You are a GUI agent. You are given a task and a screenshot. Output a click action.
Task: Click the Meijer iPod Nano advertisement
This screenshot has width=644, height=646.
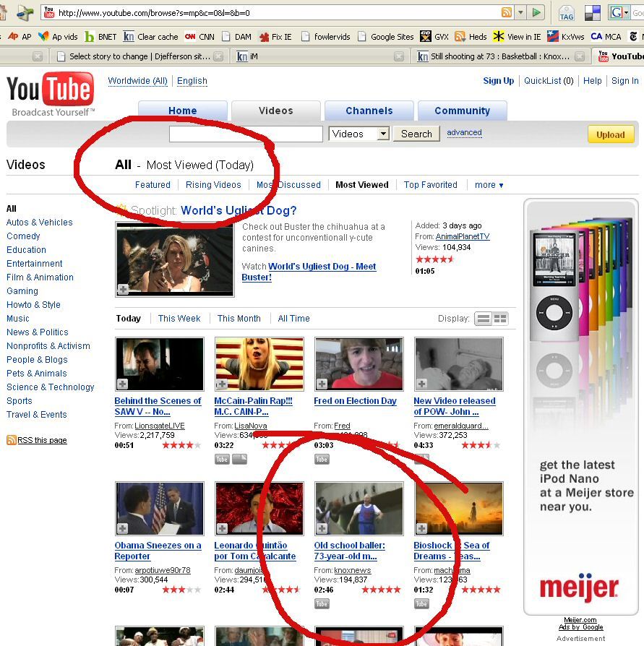(581, 407)
